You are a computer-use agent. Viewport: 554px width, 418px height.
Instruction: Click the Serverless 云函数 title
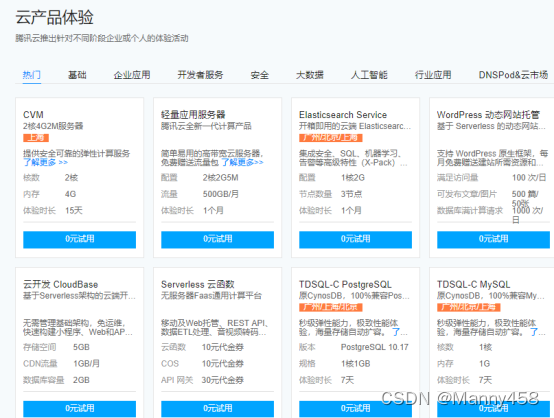click(x=198, y=284)
